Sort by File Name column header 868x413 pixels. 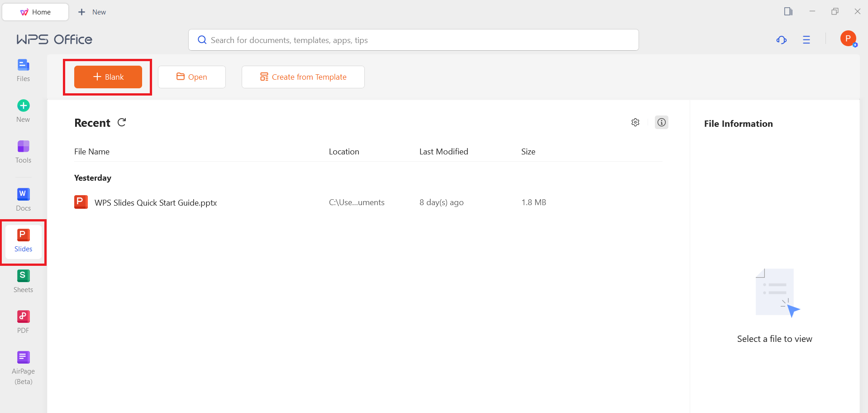pyautogui.click(x=92, y=152)
